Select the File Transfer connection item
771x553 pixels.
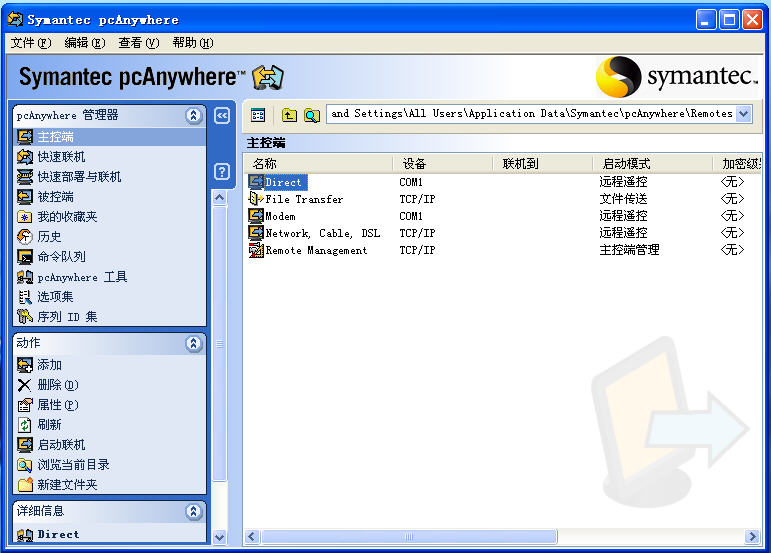(304, 199)
